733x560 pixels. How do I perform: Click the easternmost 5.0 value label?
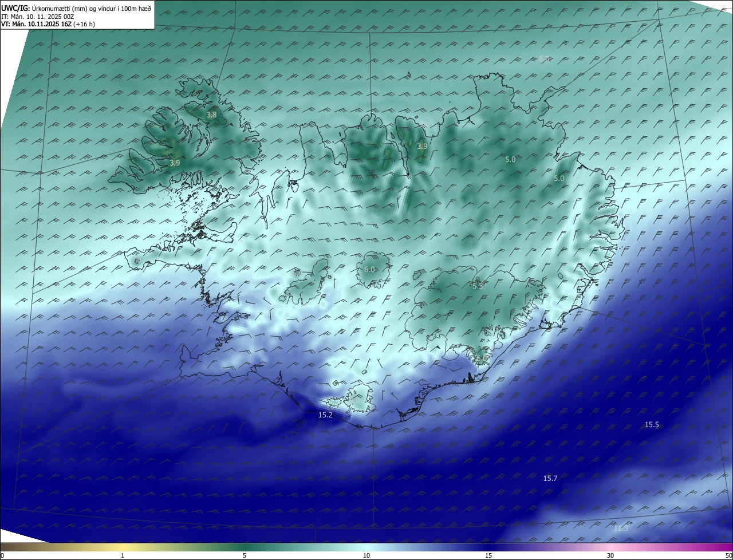coord(559,179)
